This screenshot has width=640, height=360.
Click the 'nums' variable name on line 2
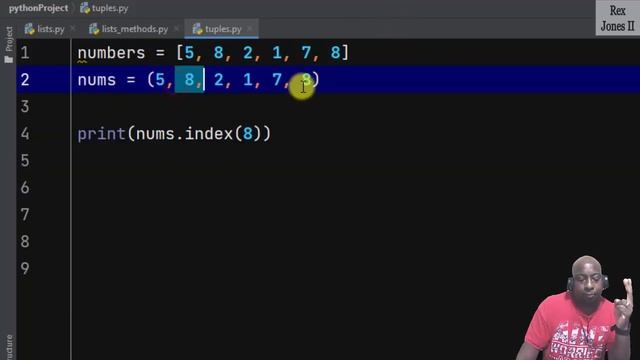[97, 80]
